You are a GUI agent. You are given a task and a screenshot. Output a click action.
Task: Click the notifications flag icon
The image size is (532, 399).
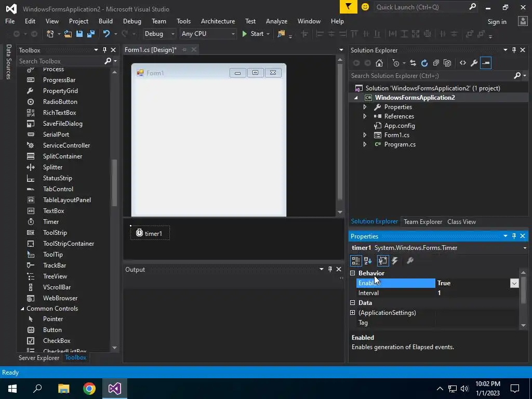point(349,7)
